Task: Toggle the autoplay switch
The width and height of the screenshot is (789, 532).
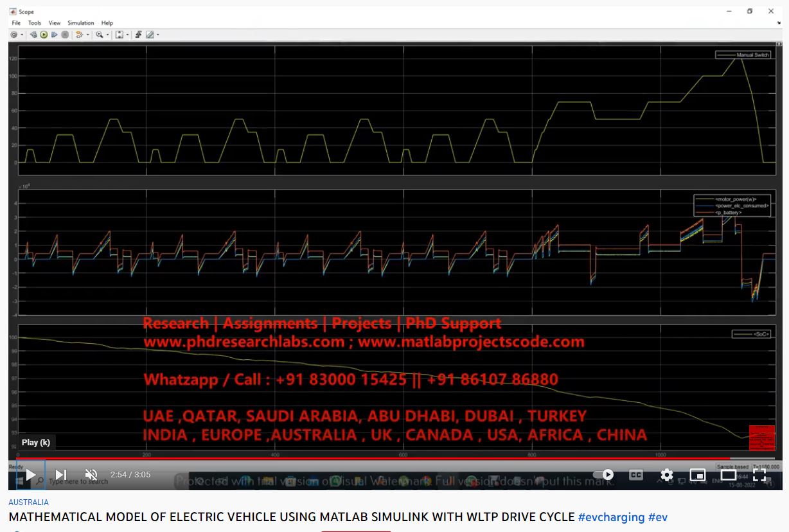Action: point(603,475)
